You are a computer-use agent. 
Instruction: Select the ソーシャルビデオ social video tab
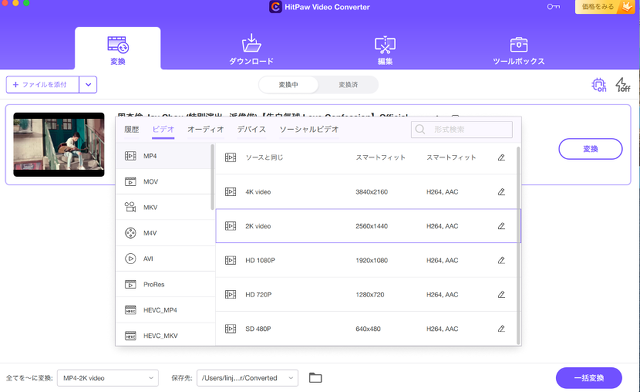click(x=309, y=129)
